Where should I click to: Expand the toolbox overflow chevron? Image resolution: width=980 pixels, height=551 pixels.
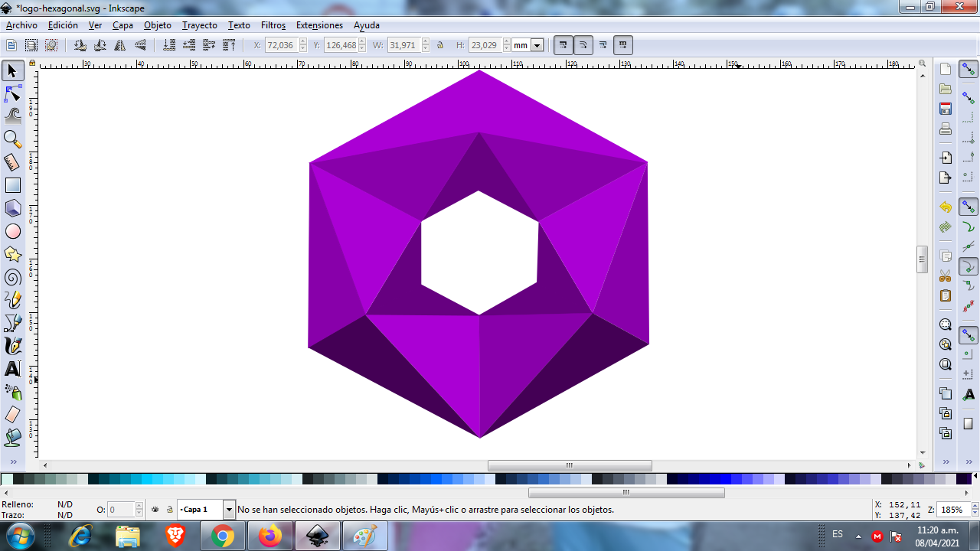13,461
